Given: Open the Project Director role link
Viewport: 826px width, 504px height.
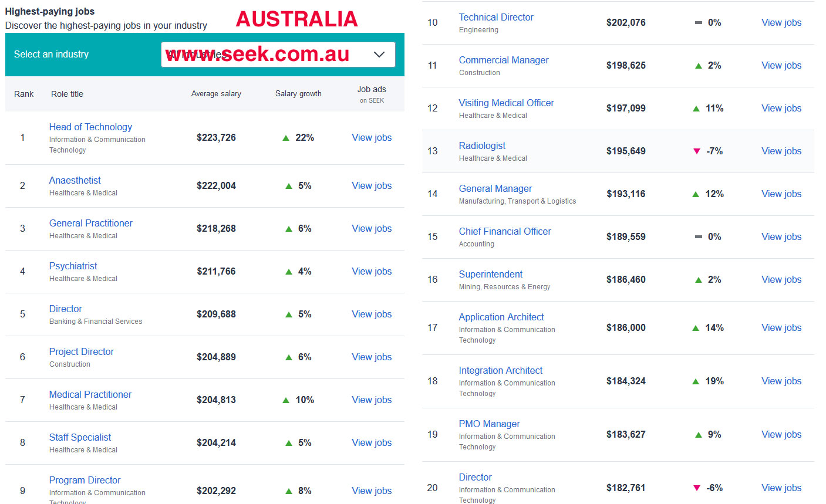Looking at the screenshot, I should [81, 351].
